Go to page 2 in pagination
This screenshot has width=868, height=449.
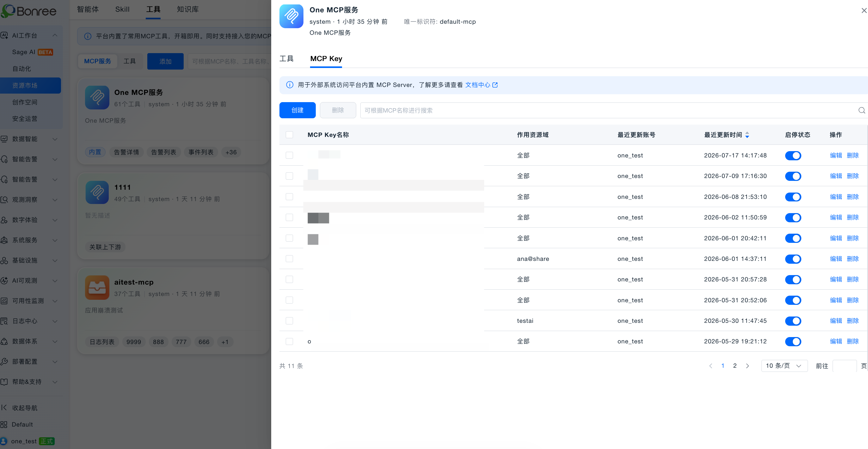(x=735, y=366)
